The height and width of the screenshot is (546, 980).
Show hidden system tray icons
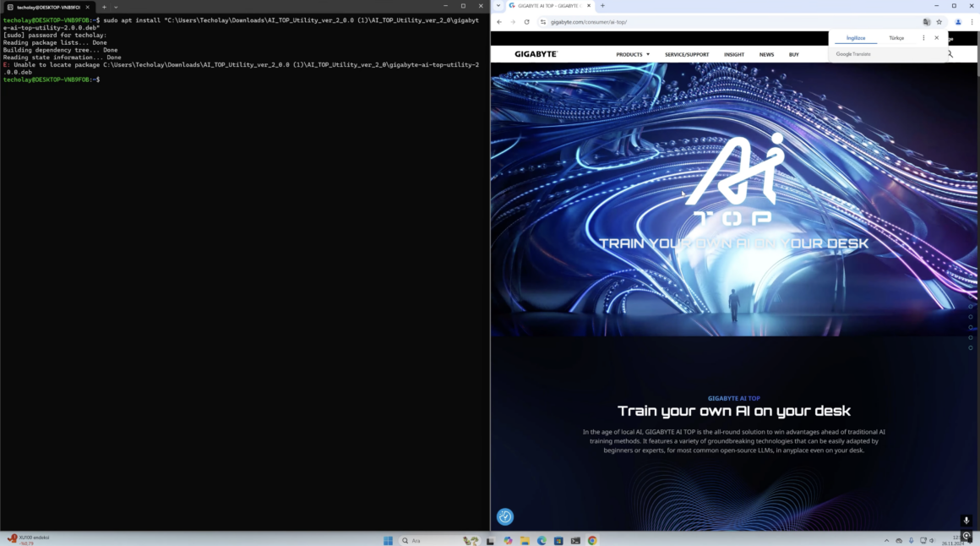(886, 540)
